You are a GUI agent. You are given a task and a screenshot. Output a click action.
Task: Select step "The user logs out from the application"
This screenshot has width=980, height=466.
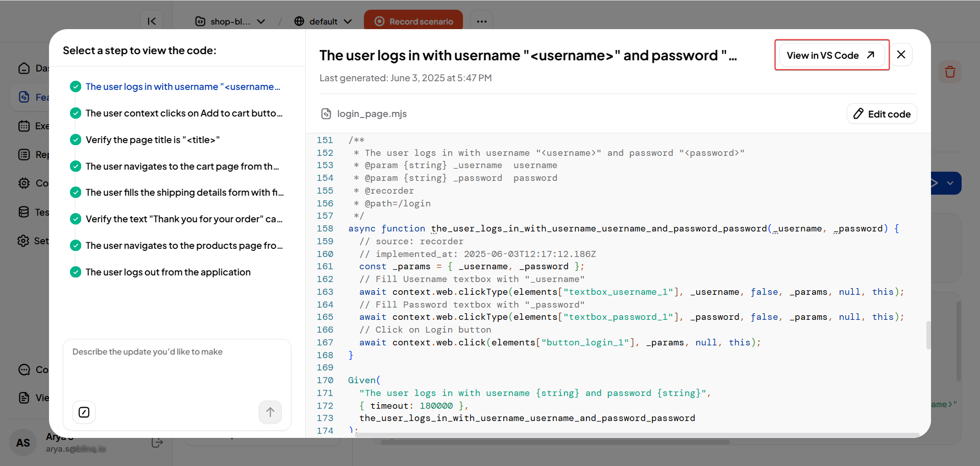pos(168,272)
